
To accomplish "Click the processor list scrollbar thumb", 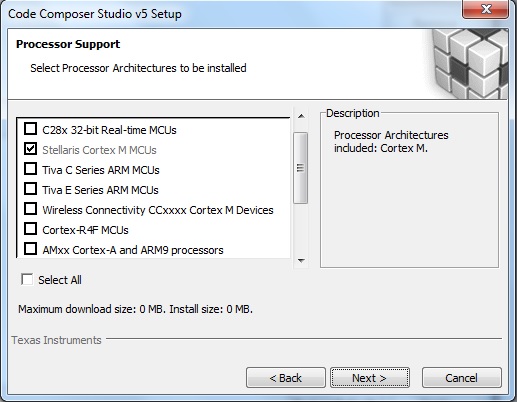I will 300,168.
